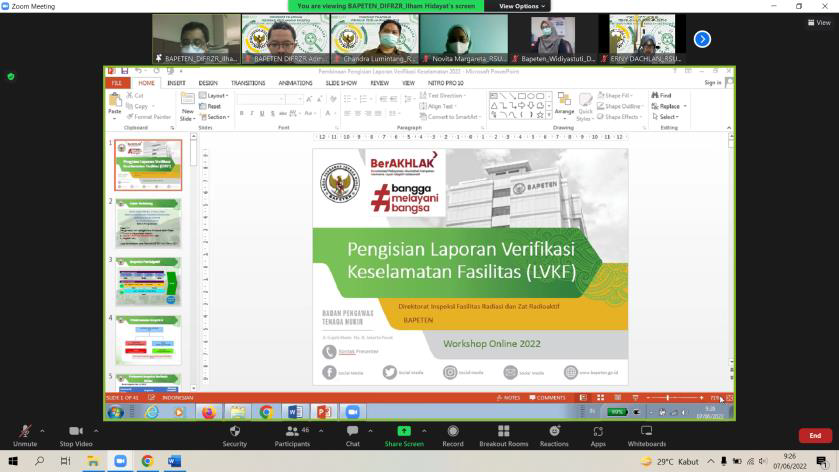Screen dimensions: 839x472
Task: Expand the View Options dropdown
Action: [524, 6]
